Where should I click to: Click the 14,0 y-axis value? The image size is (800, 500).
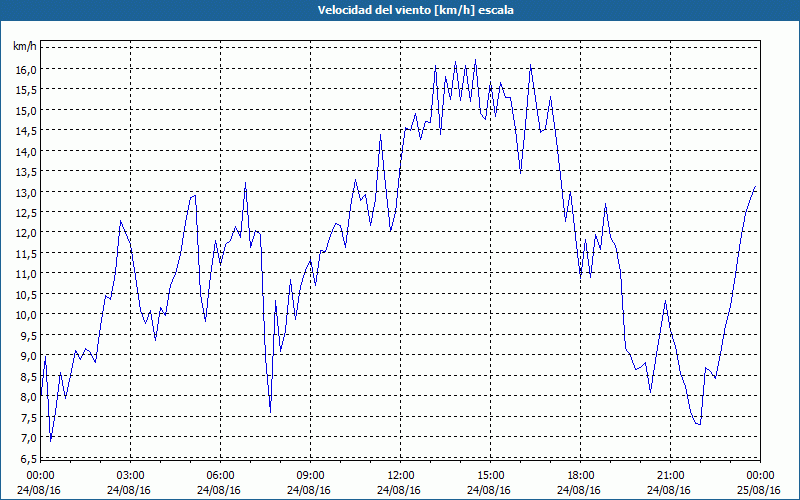tap(27, 151)
